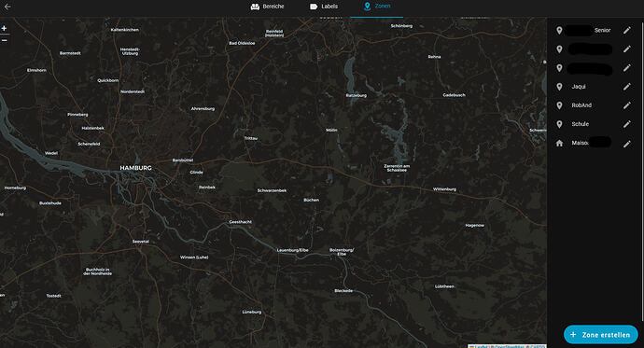The image size is (644, 348).
Task: Edit the RobAnd zone with pencil icon
Action: (x=627, y=105)
